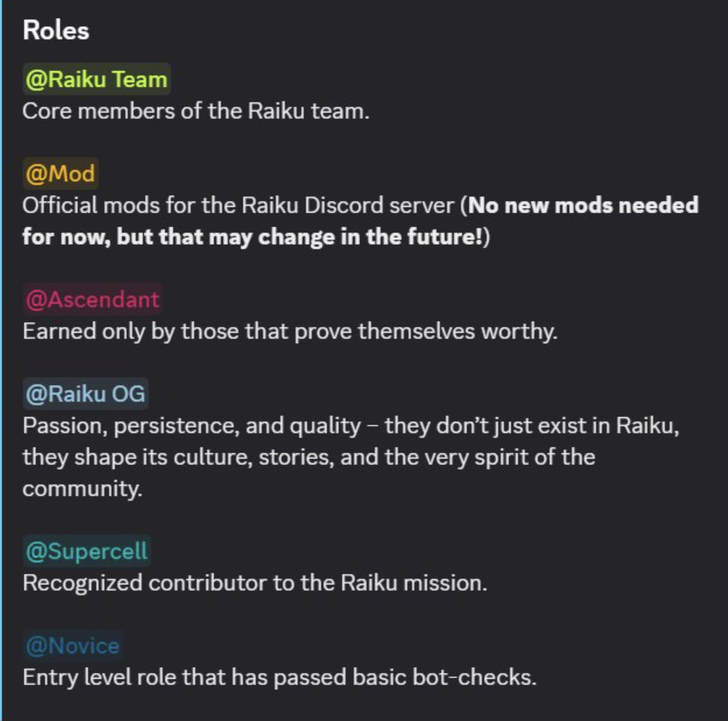Click the blue vertical embed accent bar
Image resolution: width=728 pixels, height=721 pixels.
pos(1,360)
